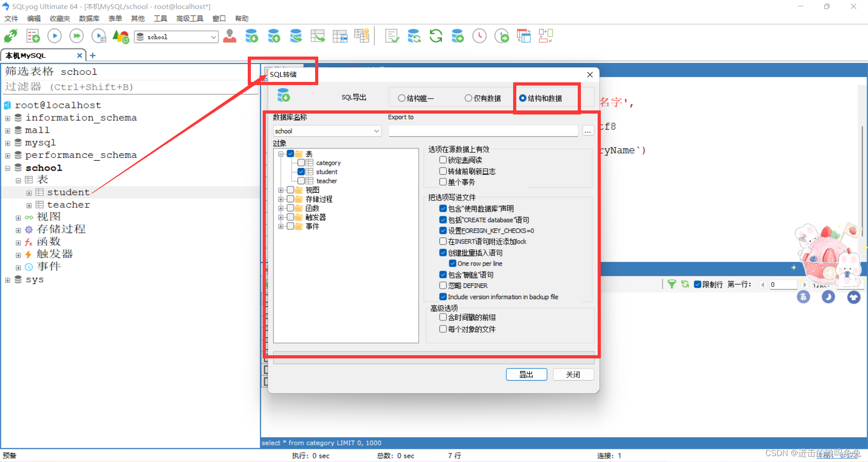
Task: Open the 帮助 menu
Action: 241,19
